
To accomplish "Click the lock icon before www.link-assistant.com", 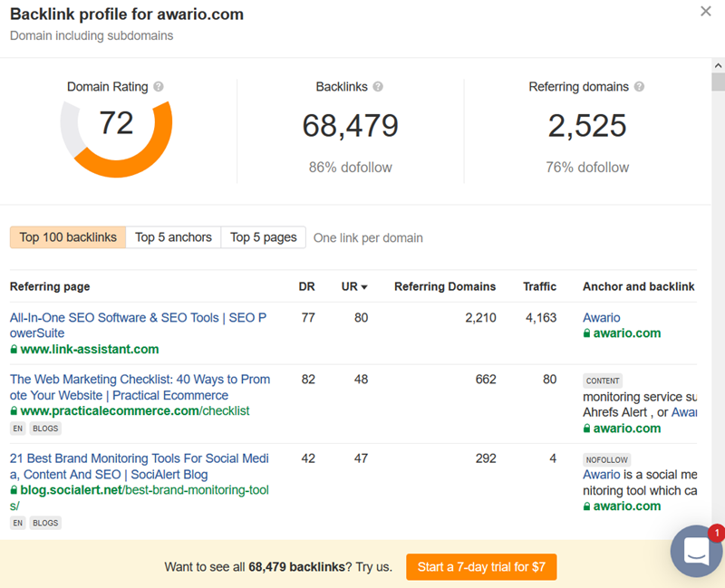I will tap(14, 349).
